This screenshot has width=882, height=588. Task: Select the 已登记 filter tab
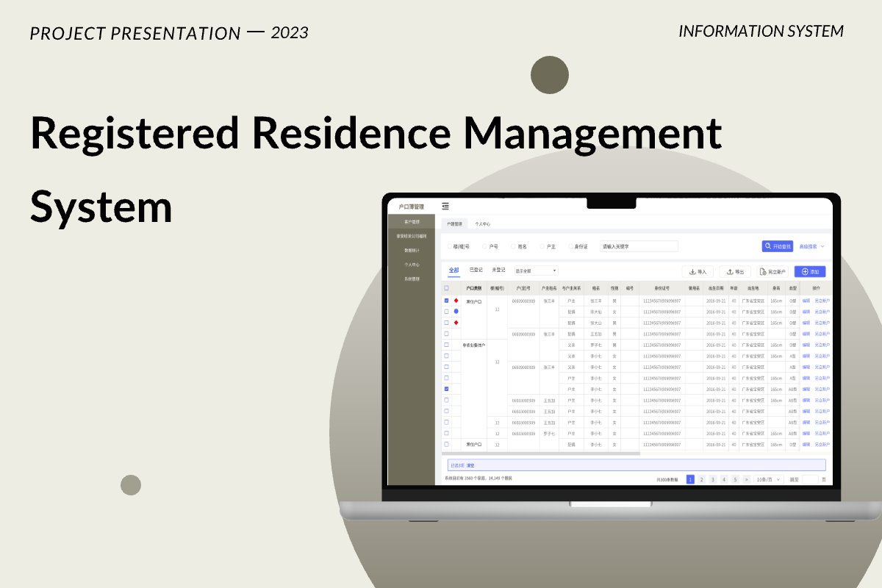pos(475,270)
